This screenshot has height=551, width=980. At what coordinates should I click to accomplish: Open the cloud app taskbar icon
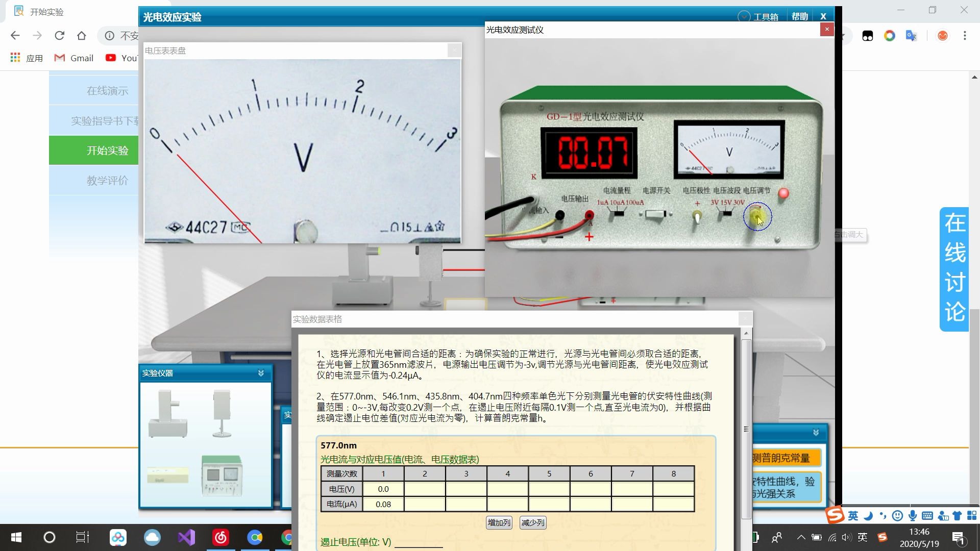pos(152,537)
